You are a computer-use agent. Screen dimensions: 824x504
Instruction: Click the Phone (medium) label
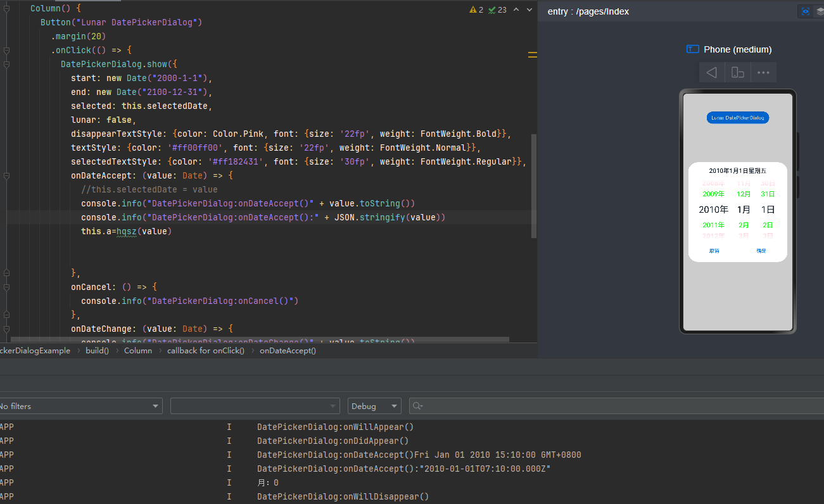tap(738, 49)
